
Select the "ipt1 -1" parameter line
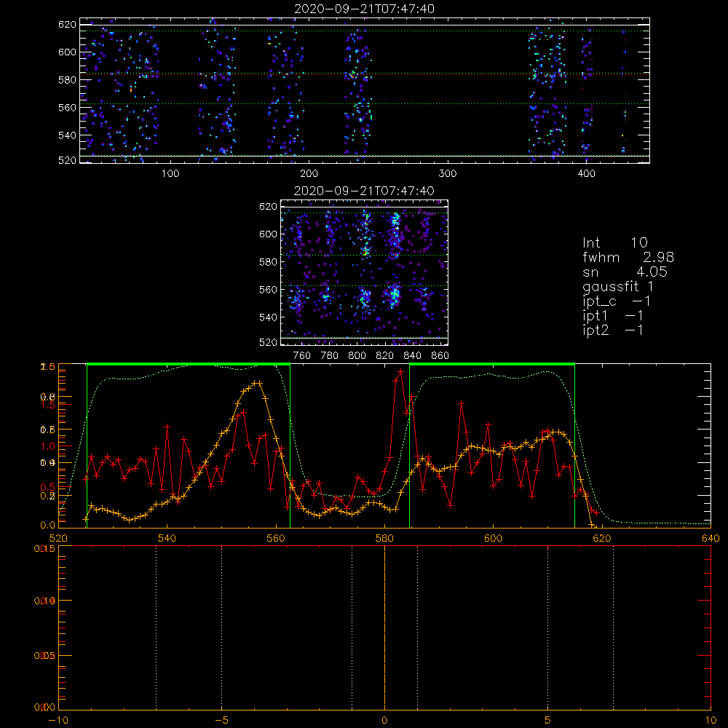[613, 316]
